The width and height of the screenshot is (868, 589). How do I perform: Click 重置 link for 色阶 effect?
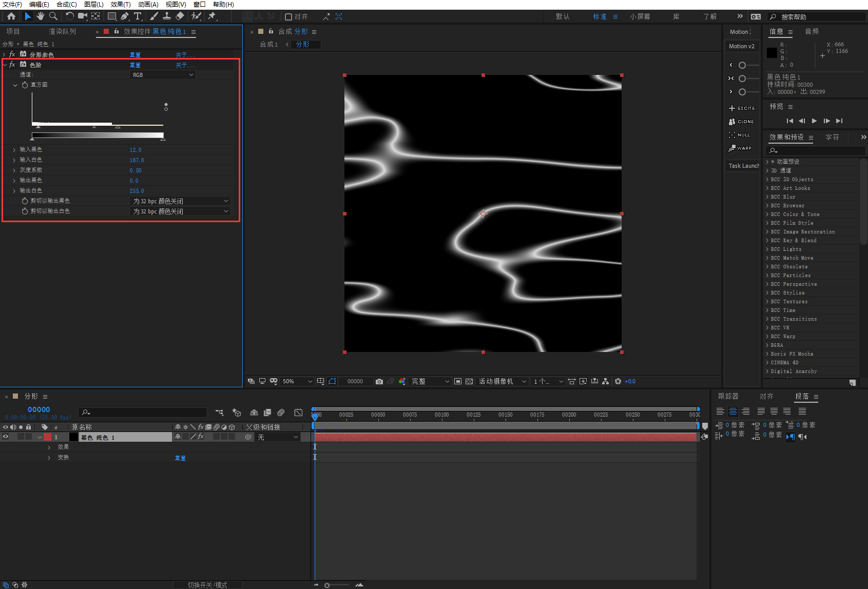135,65
